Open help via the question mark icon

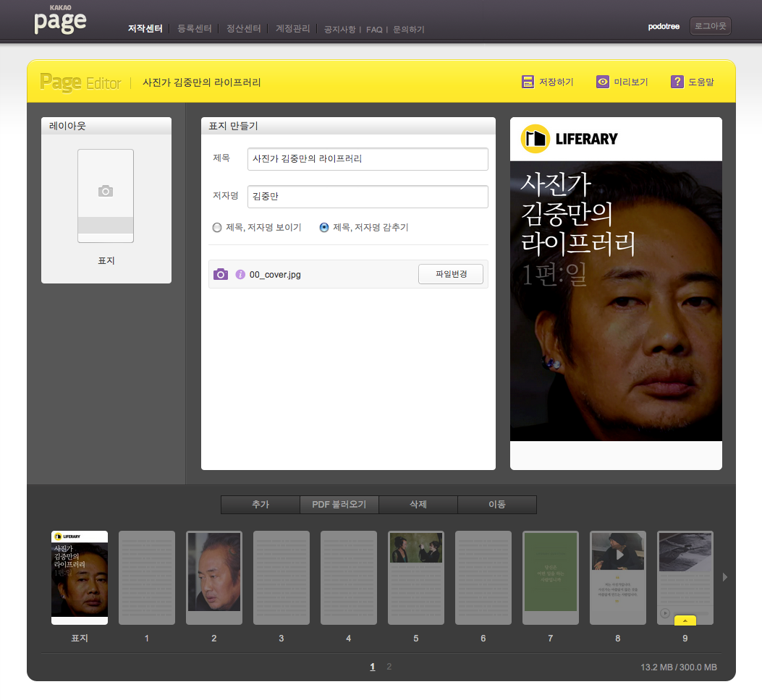coord(677,82)
